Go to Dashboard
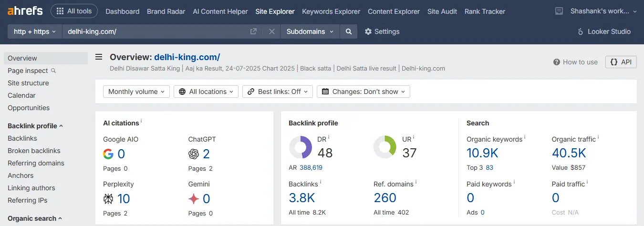This screenshot has width=644, height=226. [123, 11]
